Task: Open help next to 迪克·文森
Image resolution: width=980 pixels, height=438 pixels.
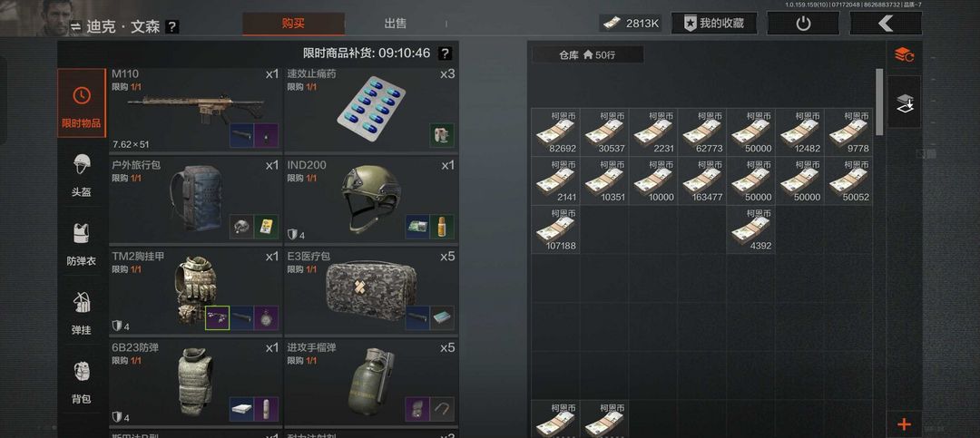Action: pyautogui.click(x=171, y=27)
